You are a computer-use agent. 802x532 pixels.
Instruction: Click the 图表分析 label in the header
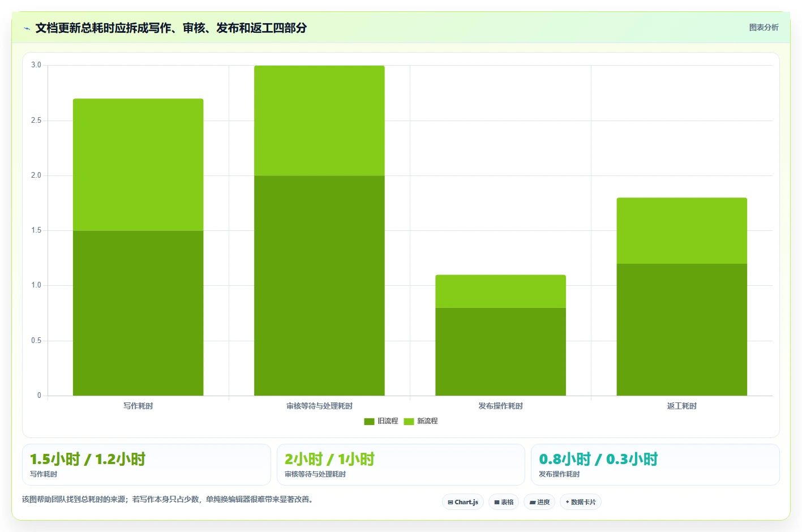764,27
